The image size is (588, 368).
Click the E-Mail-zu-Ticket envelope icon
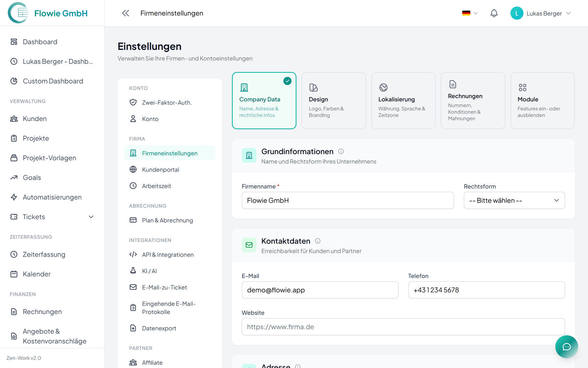pos(133,287)
